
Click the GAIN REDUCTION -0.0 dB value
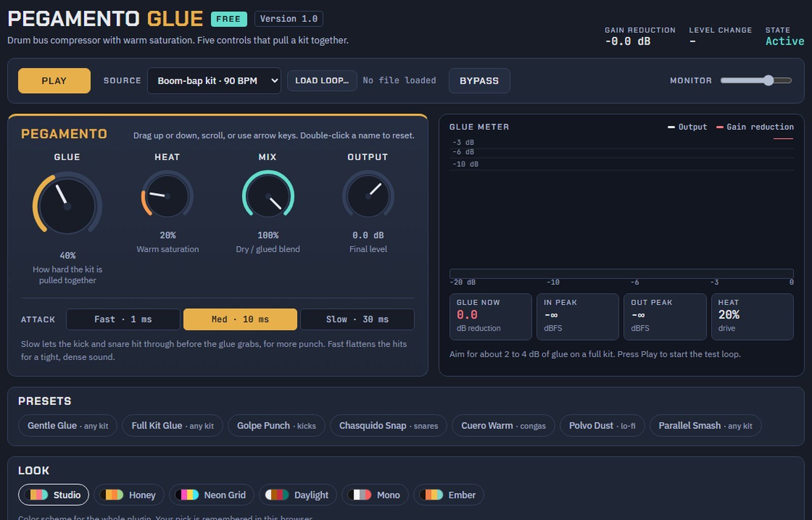tap(628, 41)
